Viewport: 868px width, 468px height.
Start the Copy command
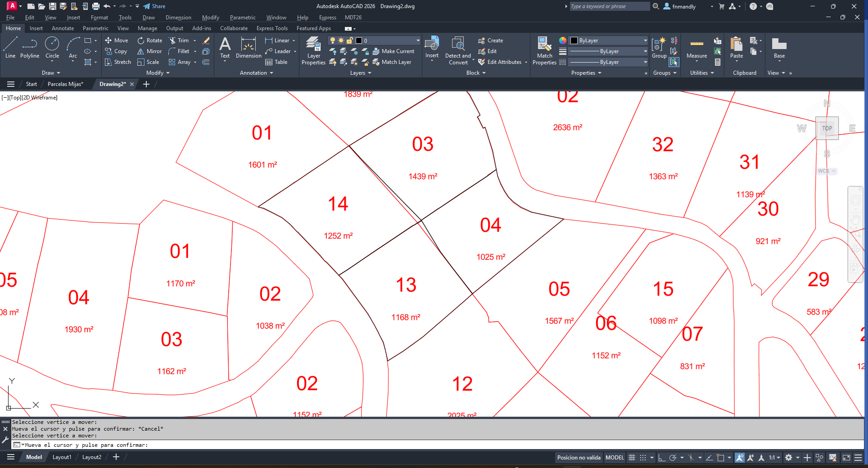(x=116, y=51)
